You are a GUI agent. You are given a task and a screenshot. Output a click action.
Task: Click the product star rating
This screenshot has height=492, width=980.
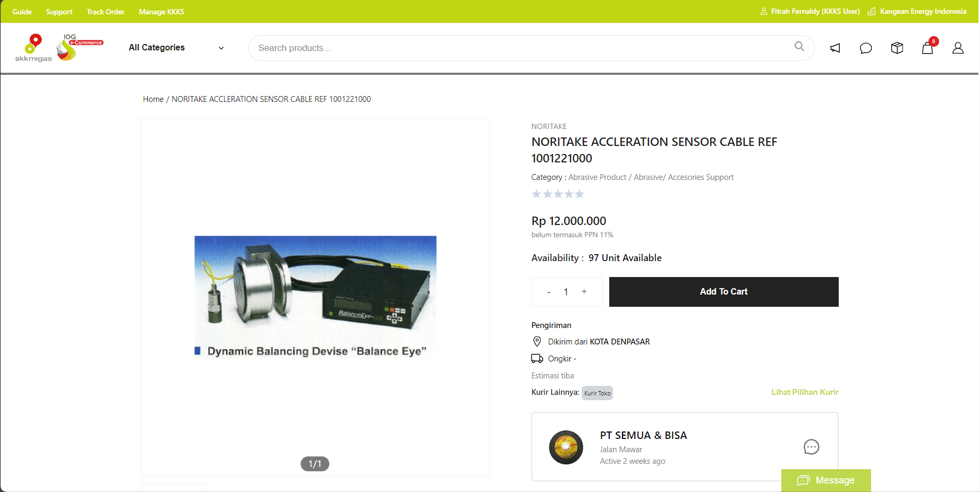(558, 194)
